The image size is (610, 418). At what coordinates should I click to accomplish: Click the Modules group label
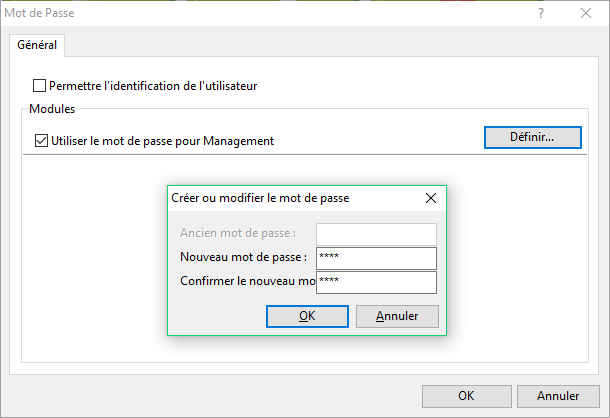52,107
